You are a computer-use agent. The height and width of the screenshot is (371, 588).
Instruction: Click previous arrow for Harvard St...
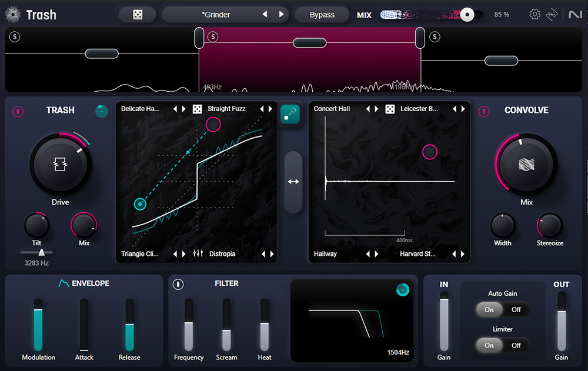[454, 254]
